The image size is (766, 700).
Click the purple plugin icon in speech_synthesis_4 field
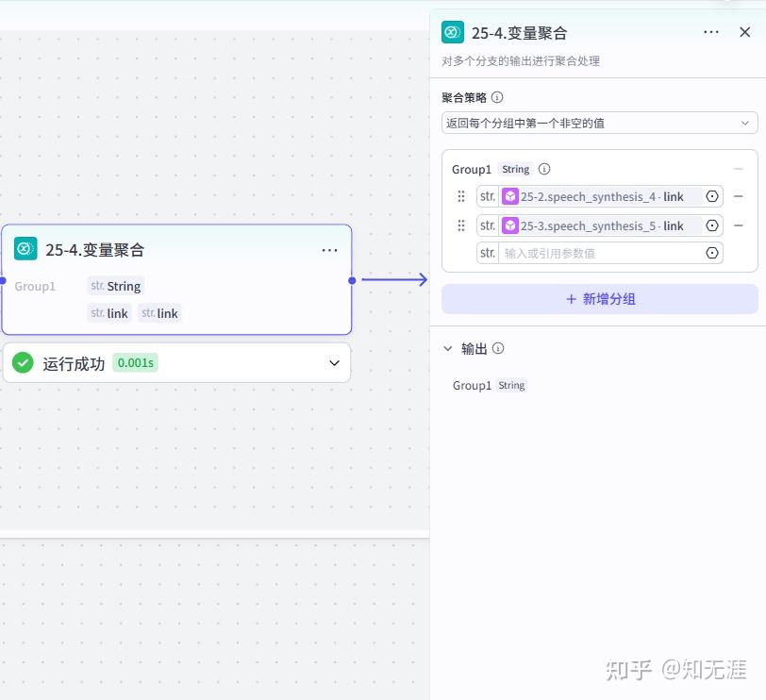(x=510, y=196)
